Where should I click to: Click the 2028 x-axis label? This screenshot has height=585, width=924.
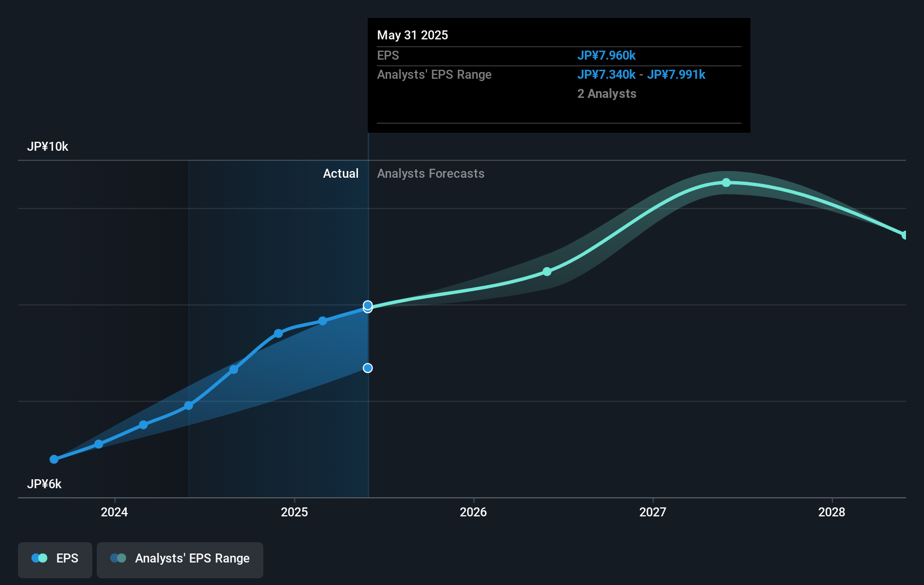[x=832, y=512]
